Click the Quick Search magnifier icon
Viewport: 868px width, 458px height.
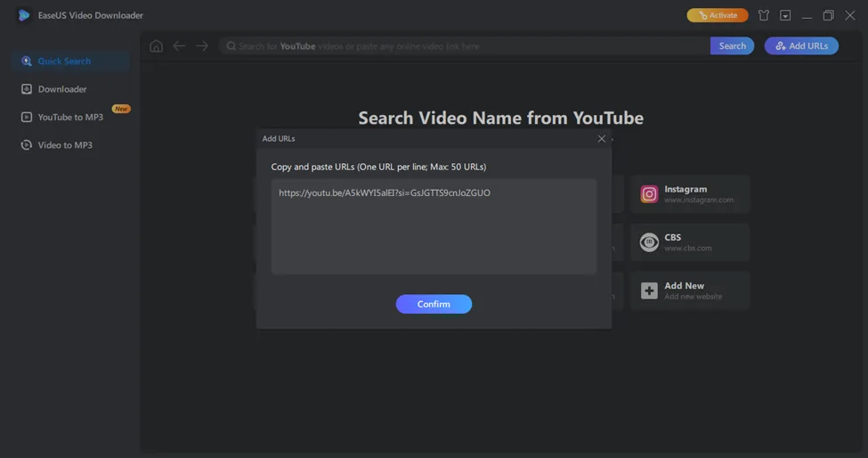[26, 61]
